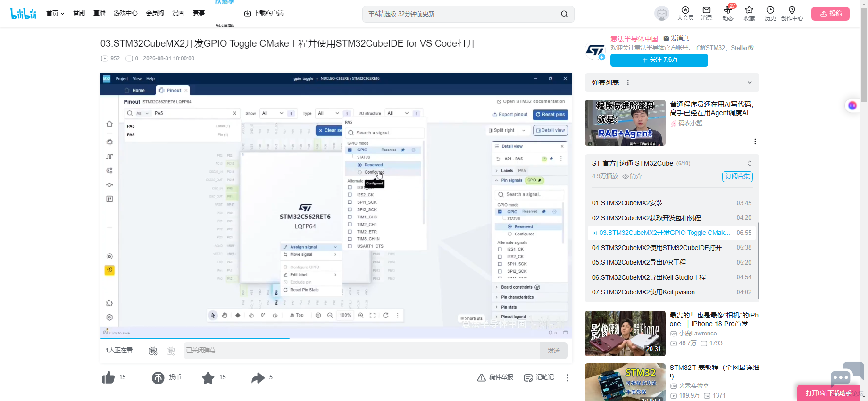Play episode 07 使用Keil μvision

pyautogui.click(x=672, y=292)
